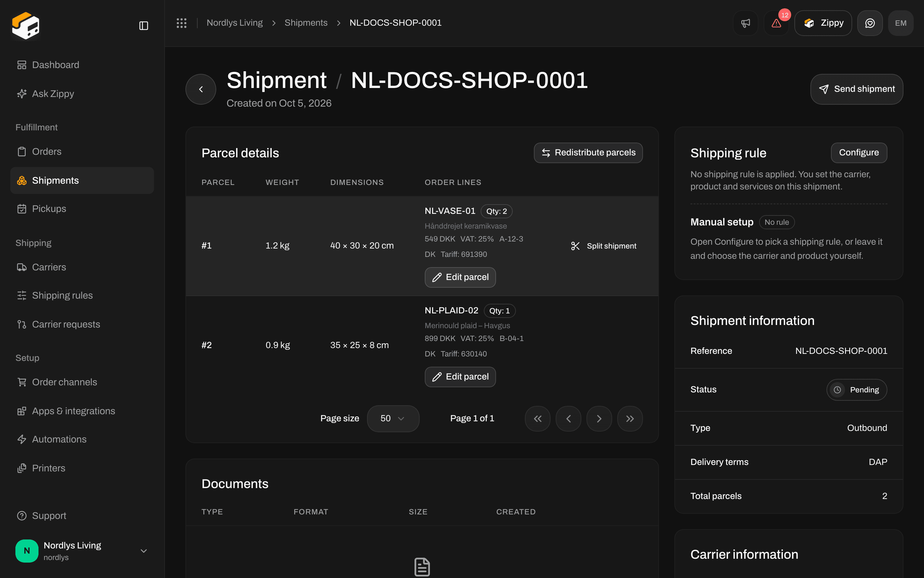Image resolution: width=924 pixels, height=578 pixels.
Task: Open the announcements megaphone icon
Action: click(745, 23)
